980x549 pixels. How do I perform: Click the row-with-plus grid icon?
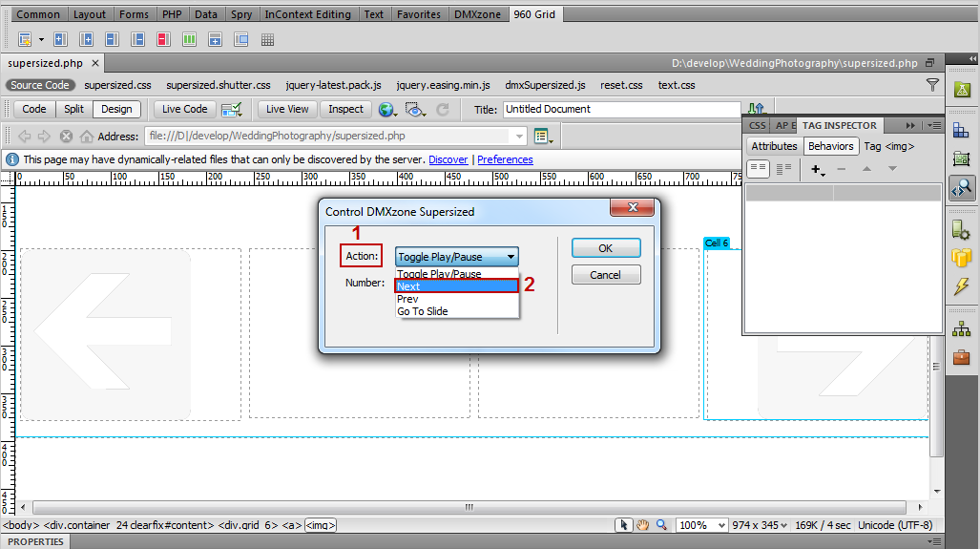215,40
